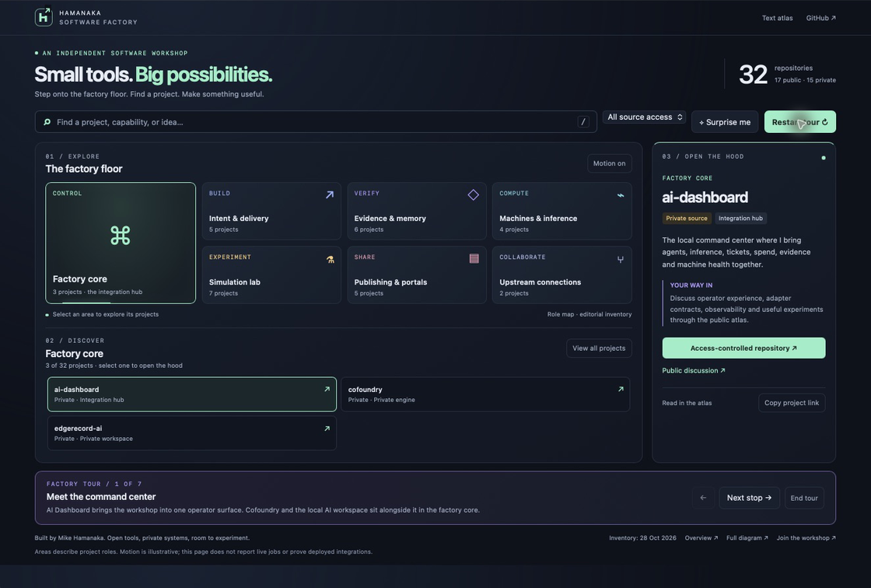The height and width of the screenshot is (588, 871).
Task: Restart the factory tour
Action: pyautogui.click(x=800, y=121)
